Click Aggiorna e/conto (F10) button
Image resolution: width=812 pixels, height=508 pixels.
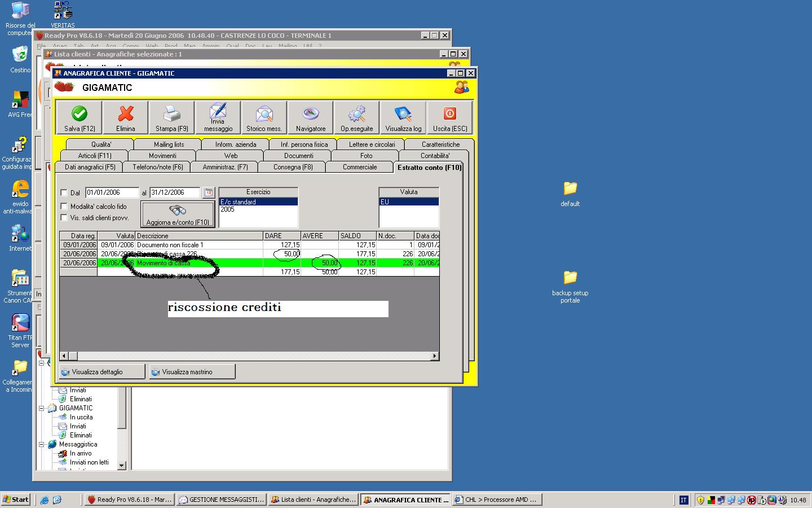point(178,214)
